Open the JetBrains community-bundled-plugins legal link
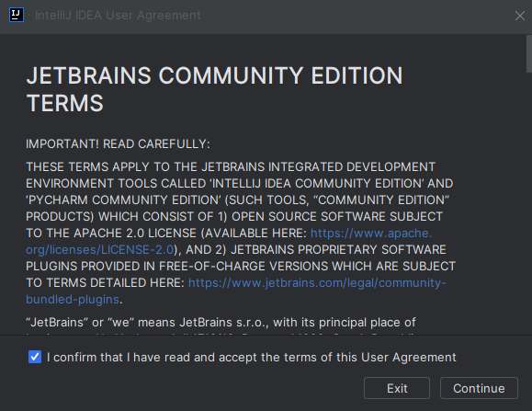 [x=317, y=282]
